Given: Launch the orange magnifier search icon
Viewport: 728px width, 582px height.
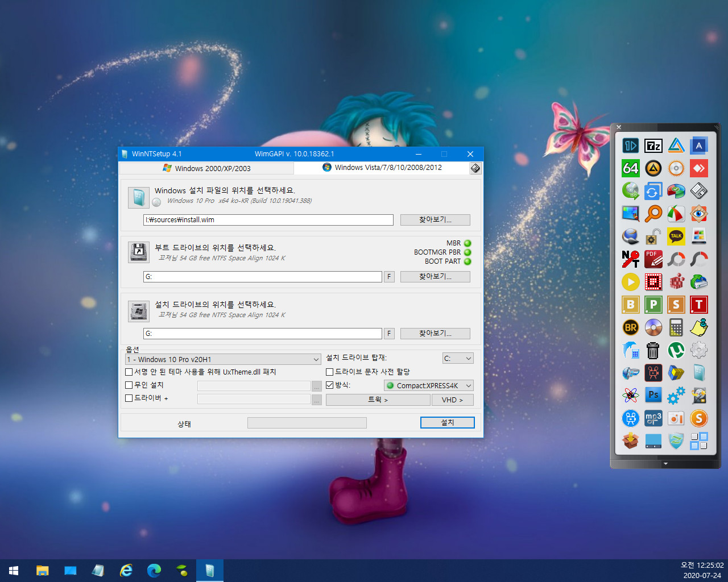Looking at the screenshot, I should pos(653,214).
